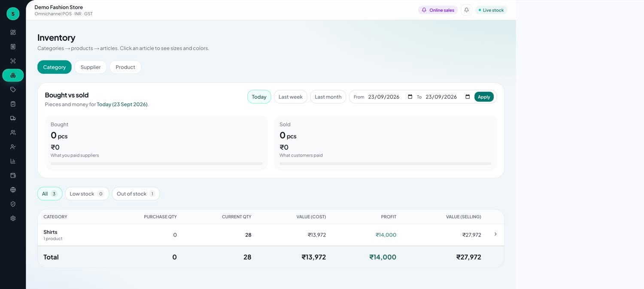Click the Current Qty column header

[237, 217]
